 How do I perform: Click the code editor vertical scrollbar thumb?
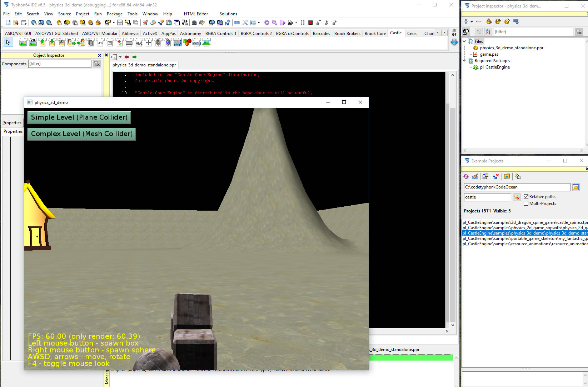pyautogui.click(x=453, y=214)
